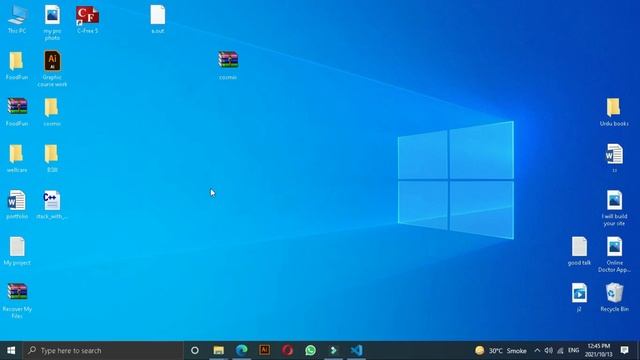Open network settings from the tray icon
The image size is (640, 360).
(560, 350)
